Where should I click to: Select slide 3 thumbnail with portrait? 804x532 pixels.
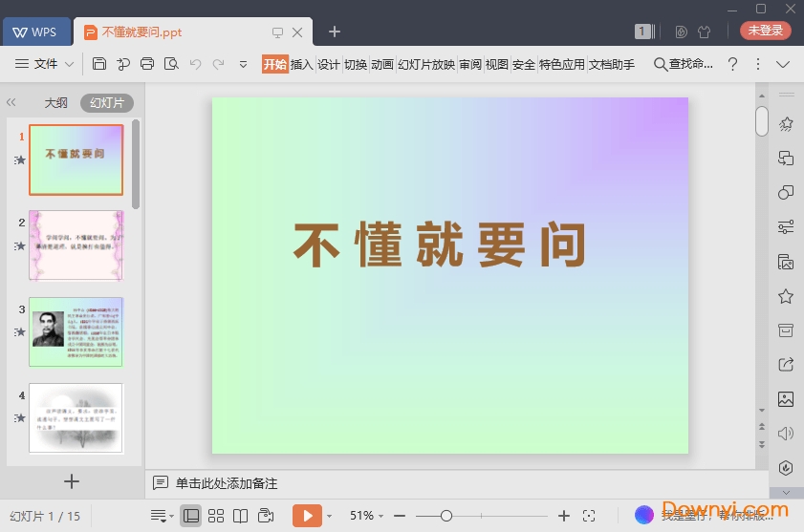coord(76,332)
